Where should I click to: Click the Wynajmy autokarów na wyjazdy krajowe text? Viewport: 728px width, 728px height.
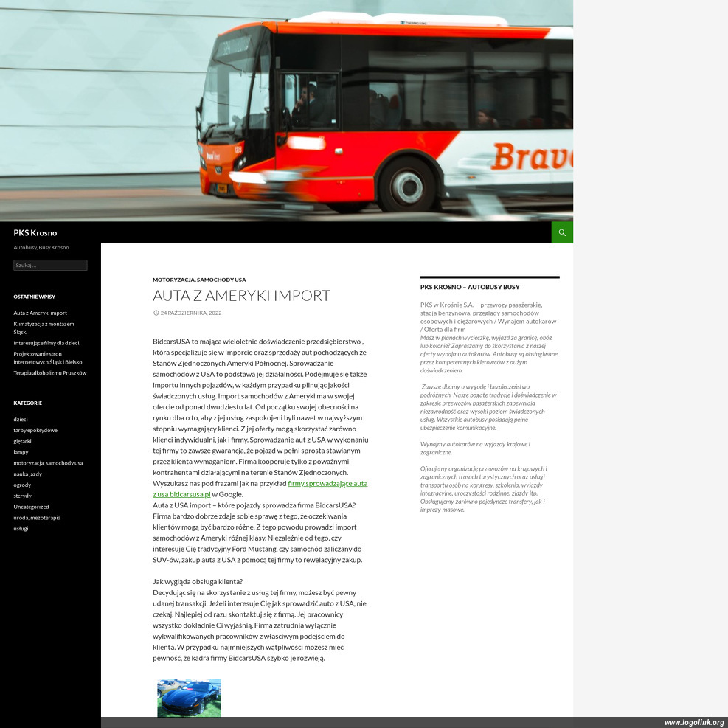(475, 448)
